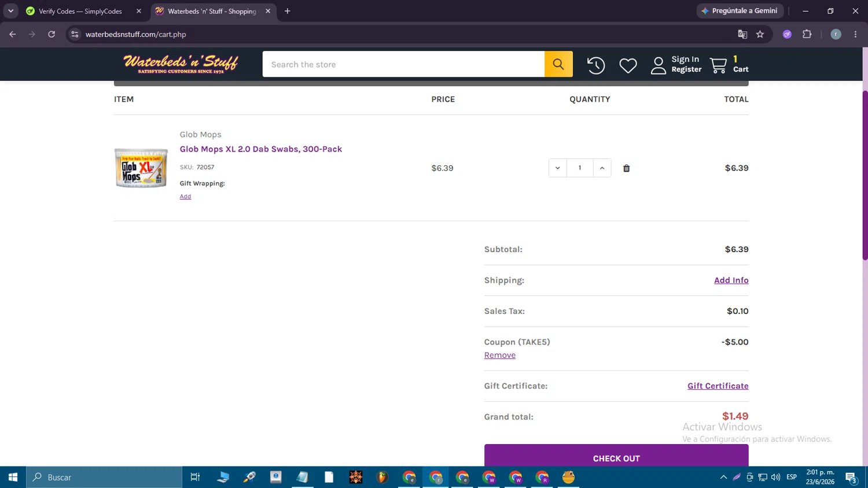
Task: Click the ESP language indicator
Action: [x=792, y=477]
